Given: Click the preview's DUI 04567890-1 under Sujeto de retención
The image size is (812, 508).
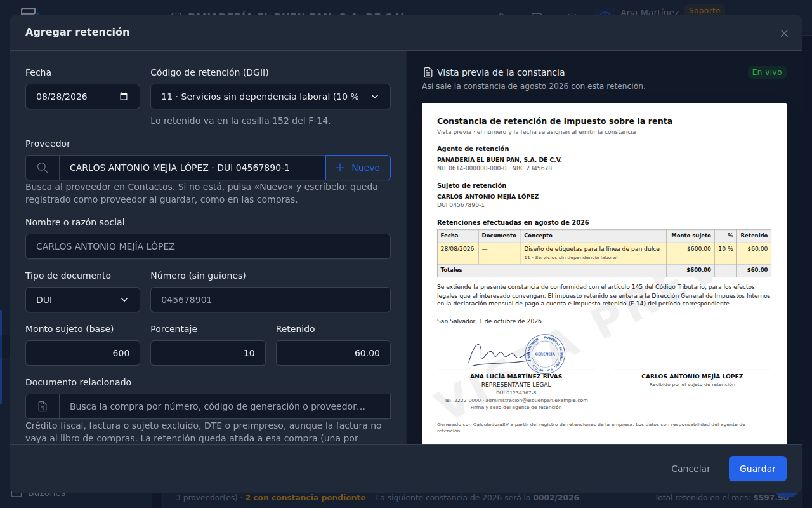Looking at the screenshot, I should pyautogui.click(x=461, y=205).
